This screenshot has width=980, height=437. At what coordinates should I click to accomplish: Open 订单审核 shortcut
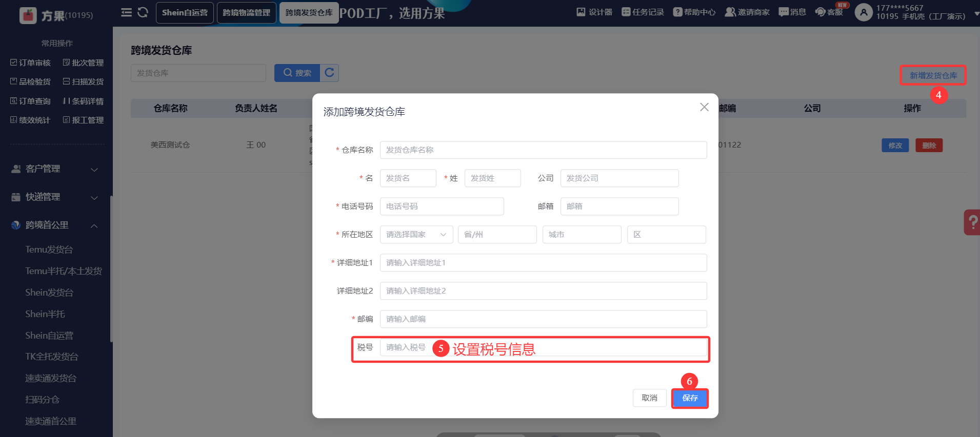tap(30, 63)
